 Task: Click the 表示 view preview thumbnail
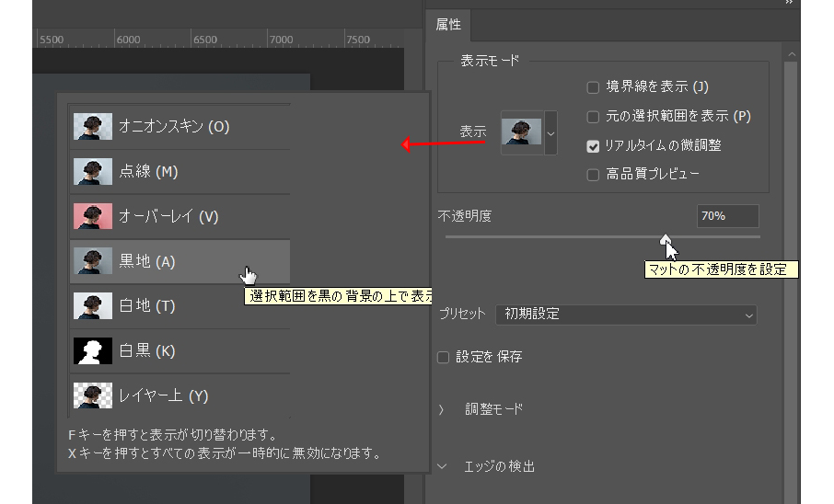pyautogui.click(x=521, y=132)
